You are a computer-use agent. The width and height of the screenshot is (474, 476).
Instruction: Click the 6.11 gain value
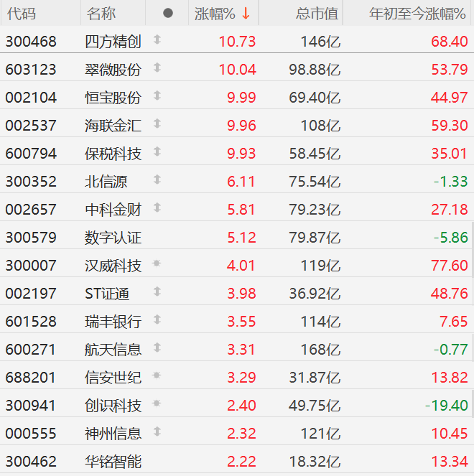(241, 182)
